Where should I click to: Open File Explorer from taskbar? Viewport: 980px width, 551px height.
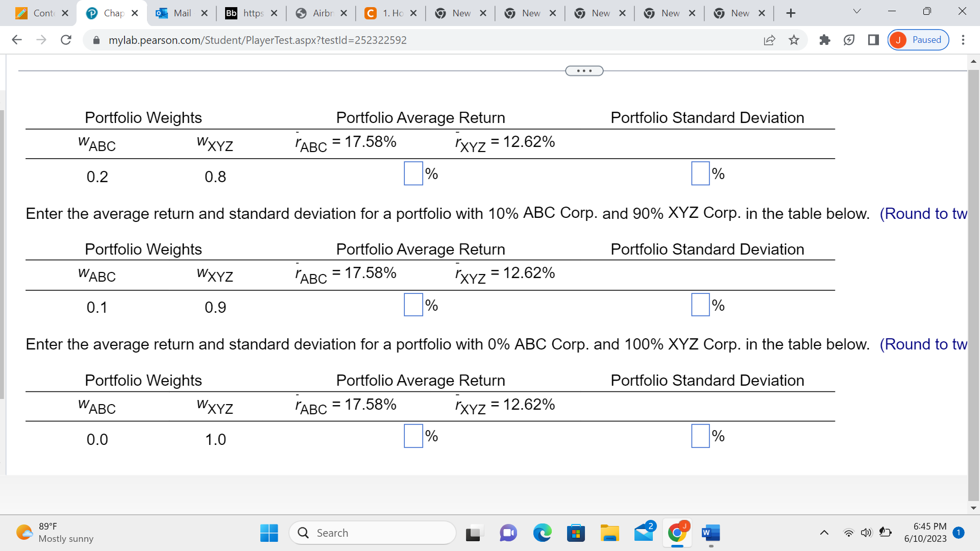click(x=609, y=533)
